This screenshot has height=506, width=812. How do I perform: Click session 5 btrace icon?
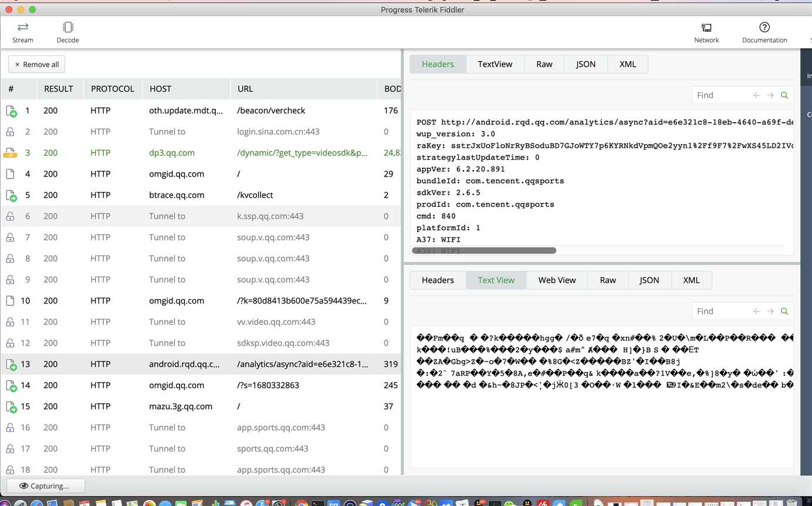11,195
